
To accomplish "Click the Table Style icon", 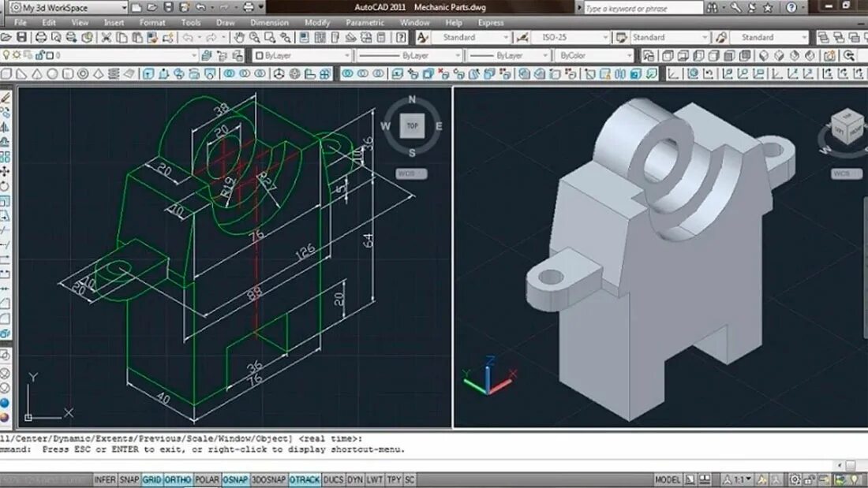I will [621, 38].
